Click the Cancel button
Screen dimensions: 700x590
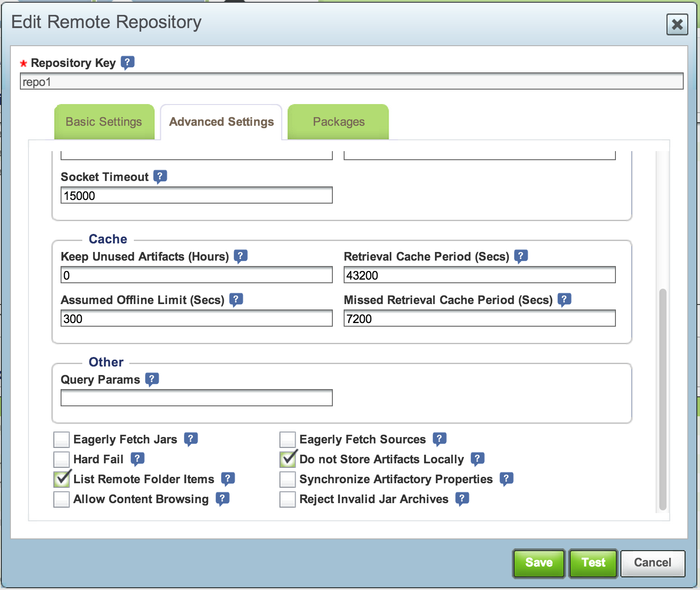(x=652, y=563)
